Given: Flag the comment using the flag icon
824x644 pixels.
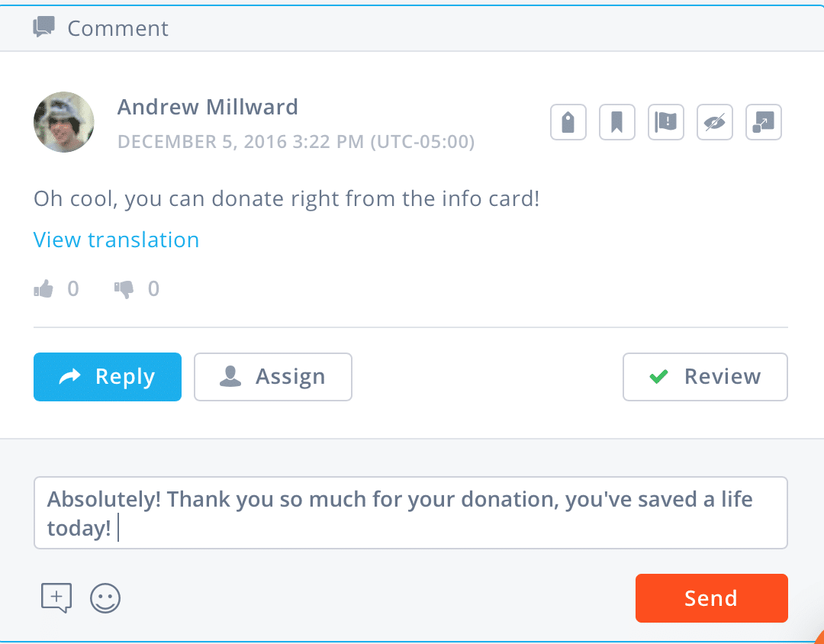Looking at the screenshot, I should point(666,122).
